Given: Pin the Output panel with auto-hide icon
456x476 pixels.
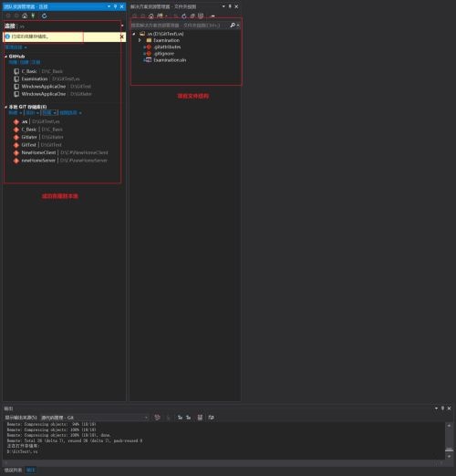Looking at the screenshot, I should click(442, 409).
